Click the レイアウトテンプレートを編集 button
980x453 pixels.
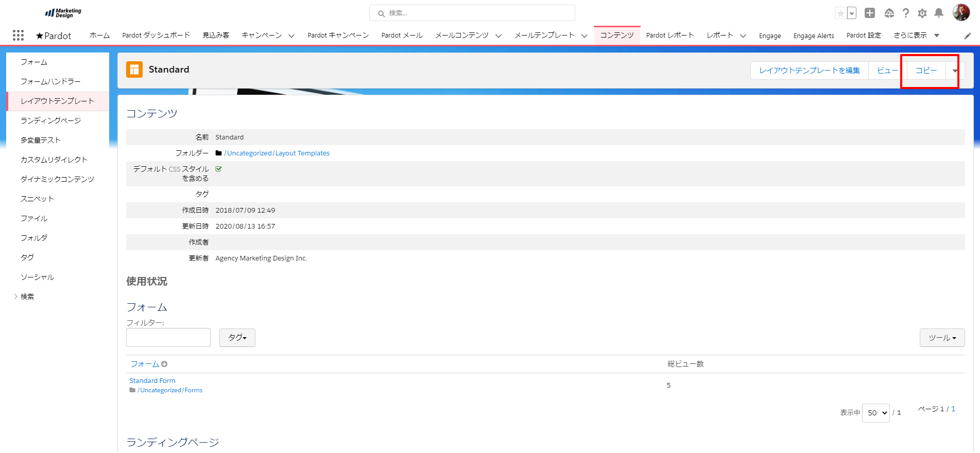809,71
